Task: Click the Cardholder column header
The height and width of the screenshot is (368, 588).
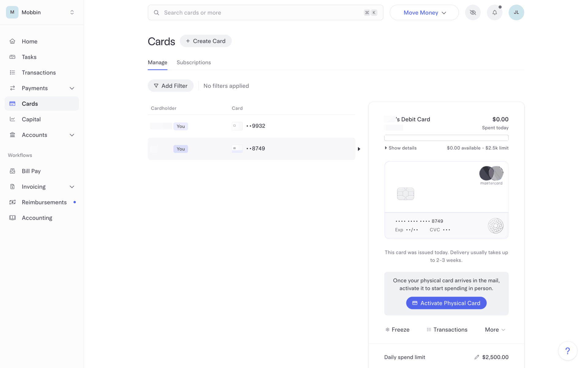Action: 164,108
